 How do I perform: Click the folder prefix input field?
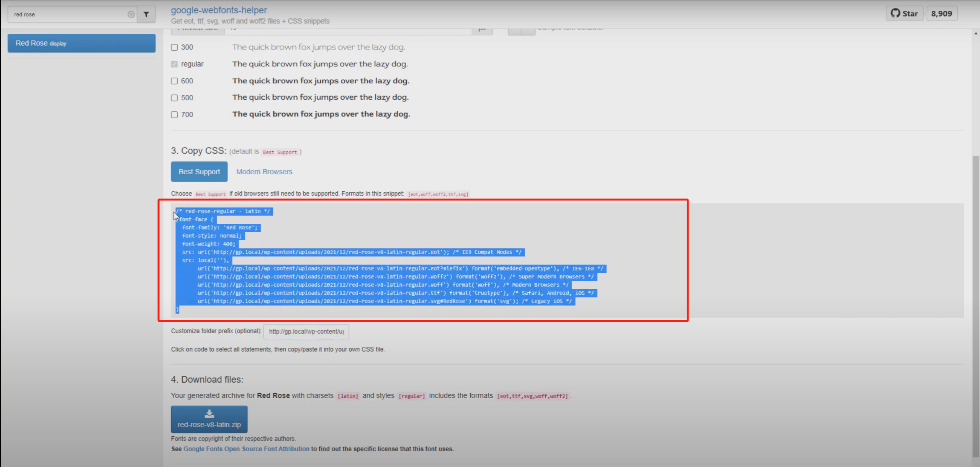pos(306,331)
